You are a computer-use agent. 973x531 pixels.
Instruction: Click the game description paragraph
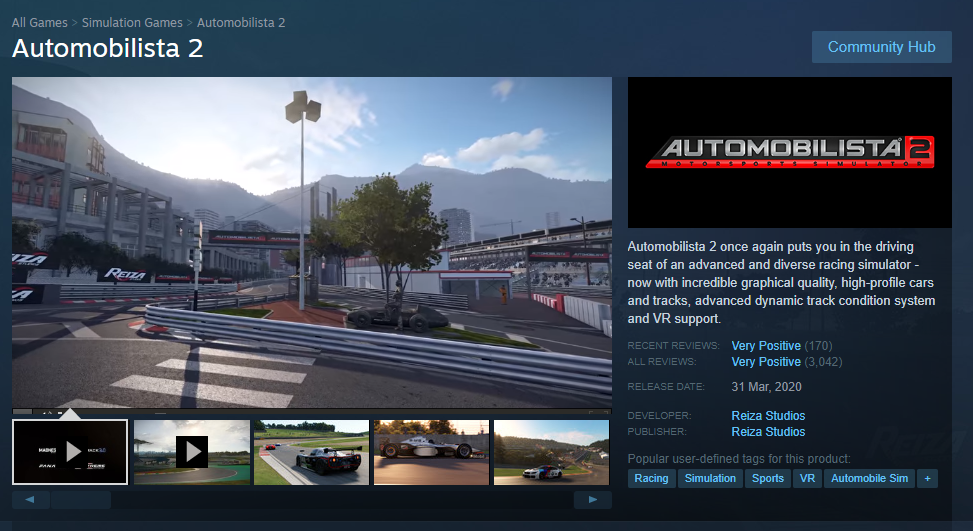point(781,282)
